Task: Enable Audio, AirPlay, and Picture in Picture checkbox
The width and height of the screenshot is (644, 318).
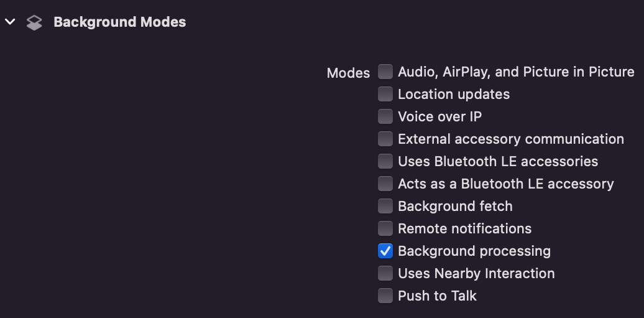Action: pyautogui.click(x=386, y=72)
